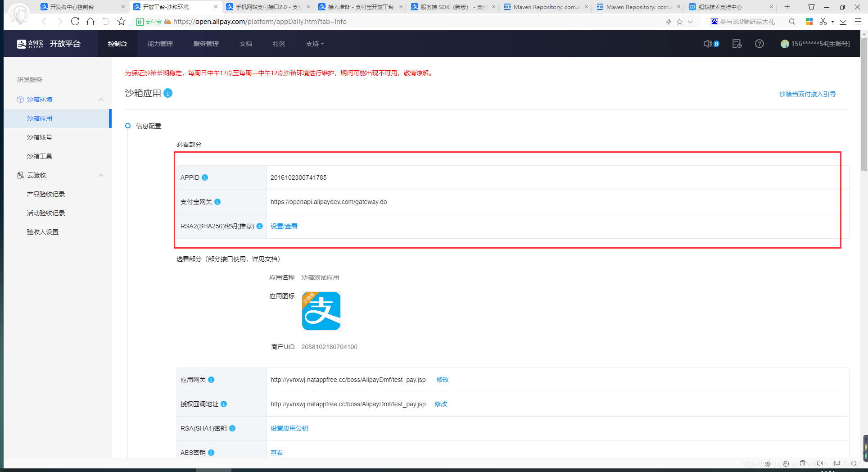Click 修改 link for 授权回调地址
The width and height of the screenshot is (868, 472).
tap(441, 404)
